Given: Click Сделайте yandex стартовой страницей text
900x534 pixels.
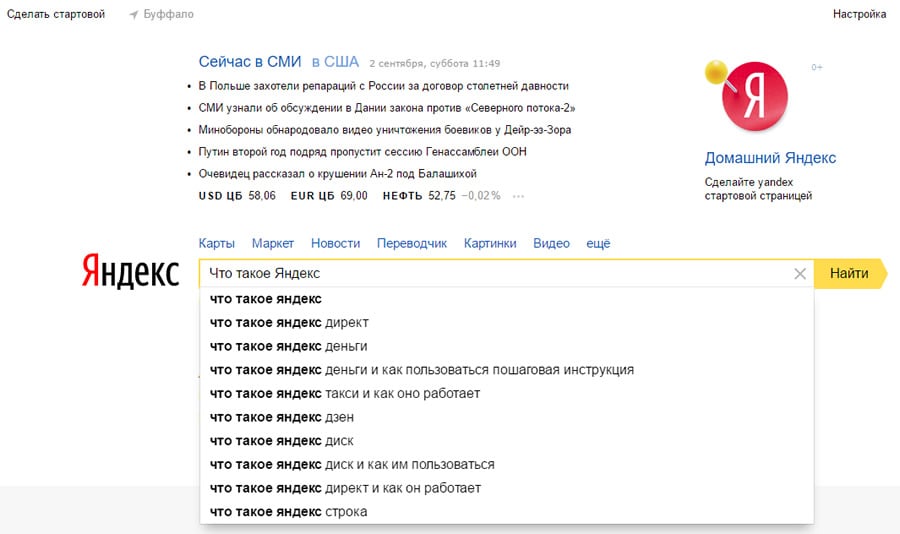Looking at the screenshot, I should pyautogui.click(x=758, y=189).
